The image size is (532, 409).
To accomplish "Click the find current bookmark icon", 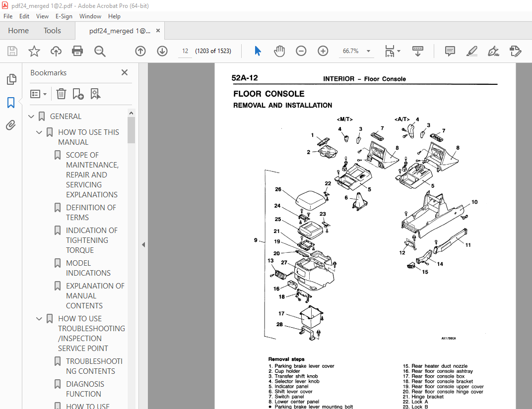I will pos(95,94).
